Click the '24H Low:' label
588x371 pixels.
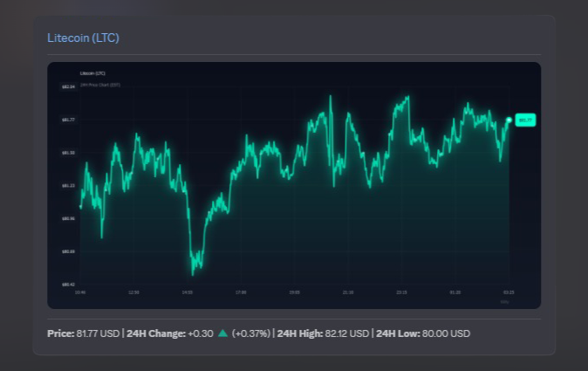[x=398, y=333]
